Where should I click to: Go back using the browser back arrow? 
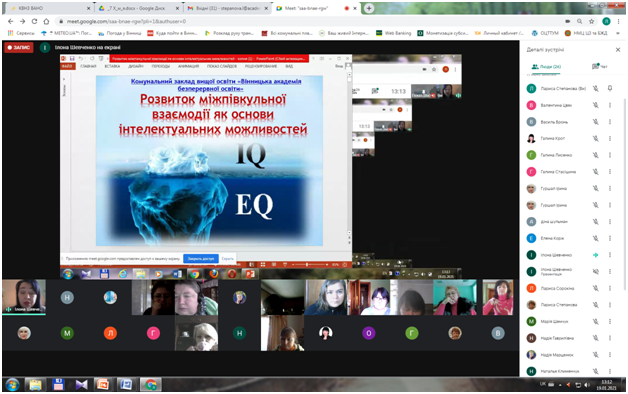coord(11,21)
